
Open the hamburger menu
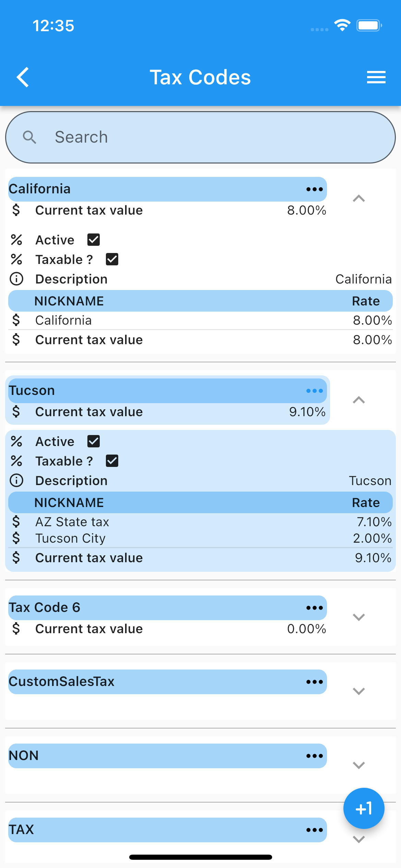coord(376,77)
